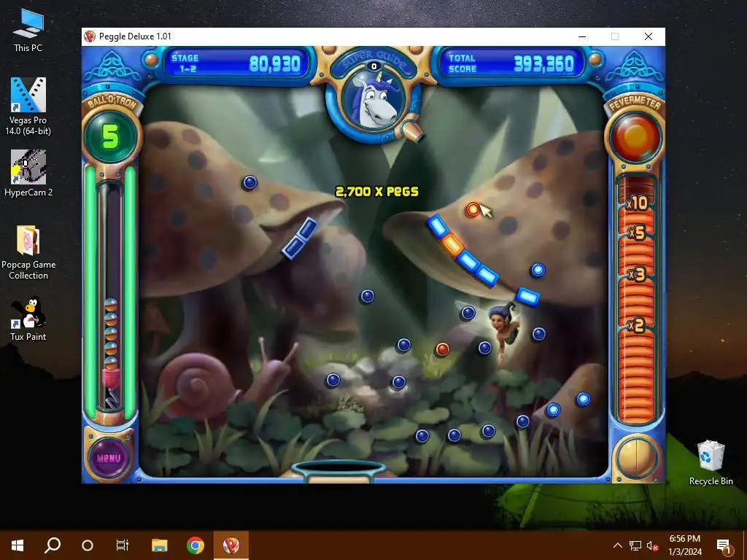Open the Windows Start menu
Screen dimensions: 747x560
point(18,545)
